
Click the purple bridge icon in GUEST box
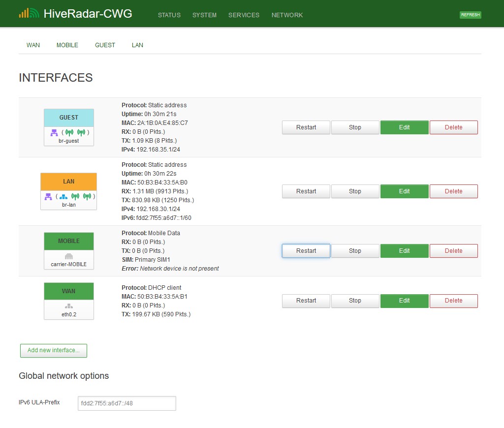54,132
